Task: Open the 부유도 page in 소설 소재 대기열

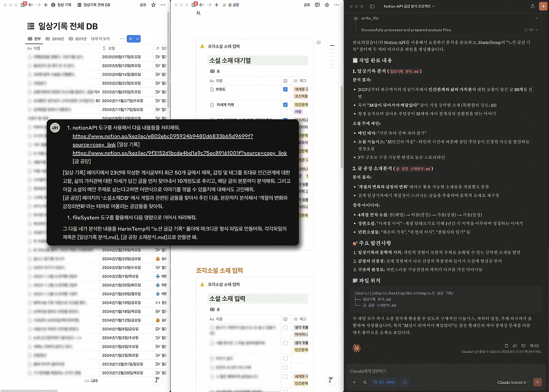Action: click(220, 90)
